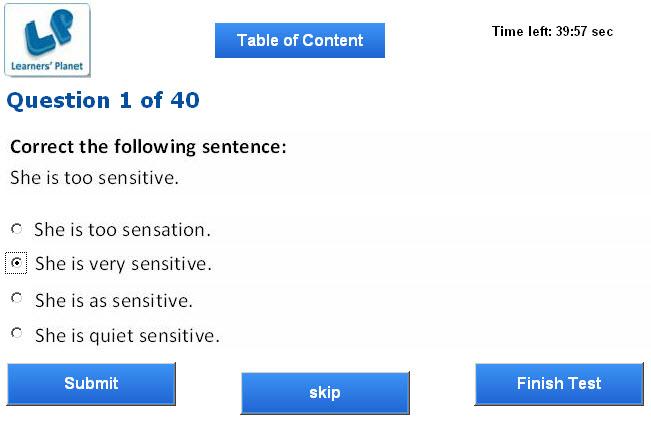
Task: Select the radio for 'She is too sensation.'
Action: 17,229
